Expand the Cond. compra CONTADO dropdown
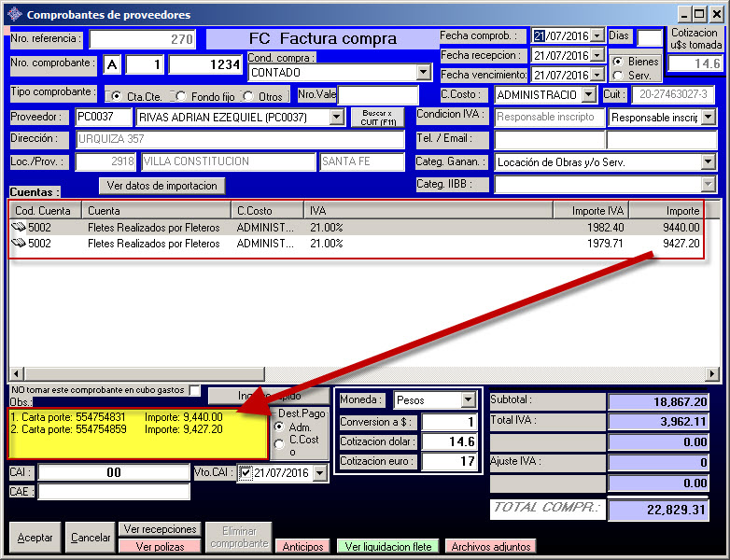Screen dimensions: 730x560 423,73
